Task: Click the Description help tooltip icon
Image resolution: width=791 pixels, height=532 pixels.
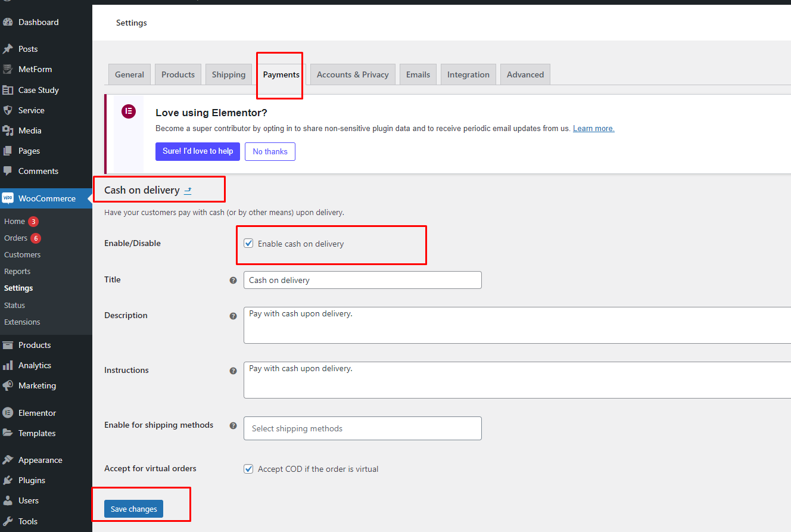Action: click(233, 316)
